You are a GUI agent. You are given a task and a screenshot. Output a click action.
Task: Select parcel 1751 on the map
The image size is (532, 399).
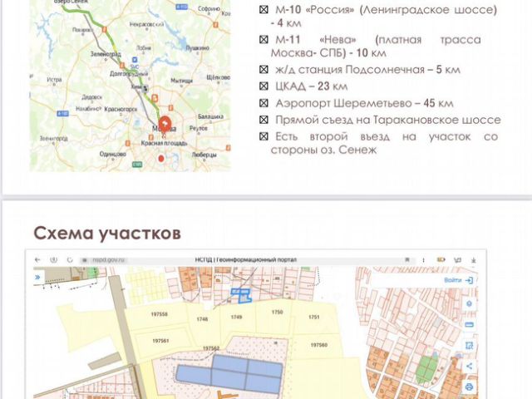pos(314,317)
